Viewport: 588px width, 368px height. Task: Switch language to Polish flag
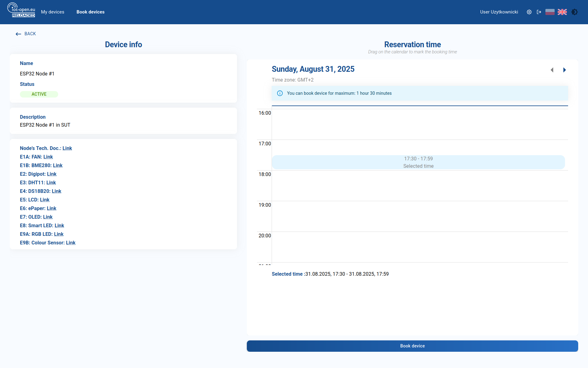(550, 12)
